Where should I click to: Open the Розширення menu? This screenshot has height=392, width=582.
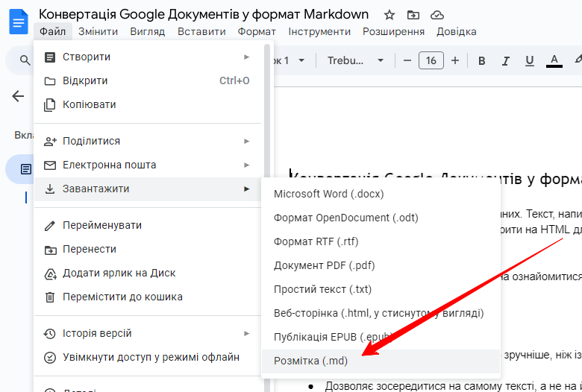click(x=393, y=31)
